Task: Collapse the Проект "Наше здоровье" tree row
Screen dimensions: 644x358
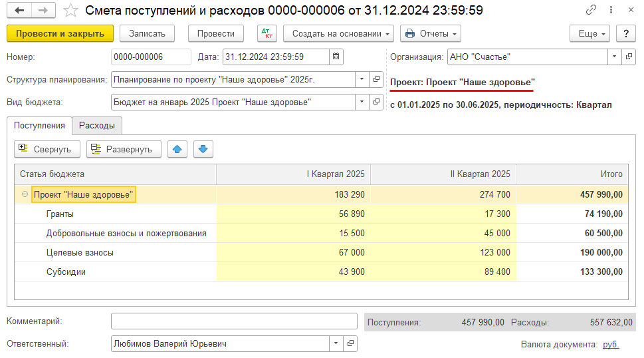Action: tap(25, 195)
